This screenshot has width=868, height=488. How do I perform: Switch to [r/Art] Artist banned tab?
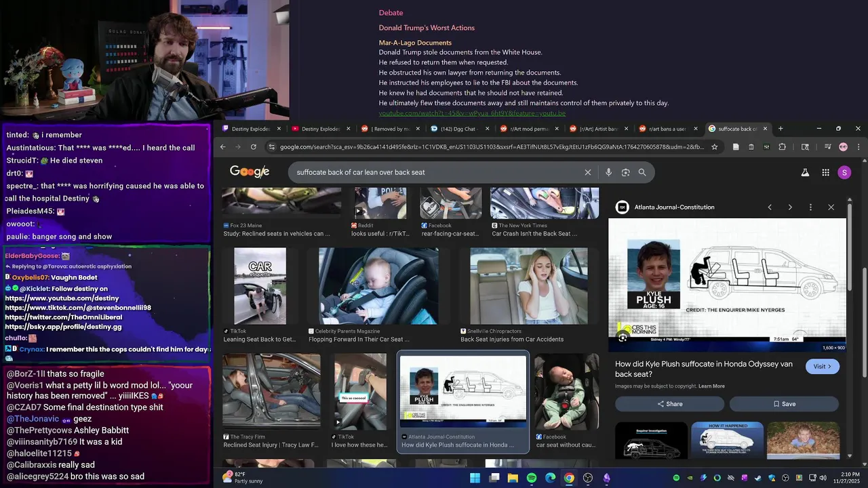tap(599, 128)
